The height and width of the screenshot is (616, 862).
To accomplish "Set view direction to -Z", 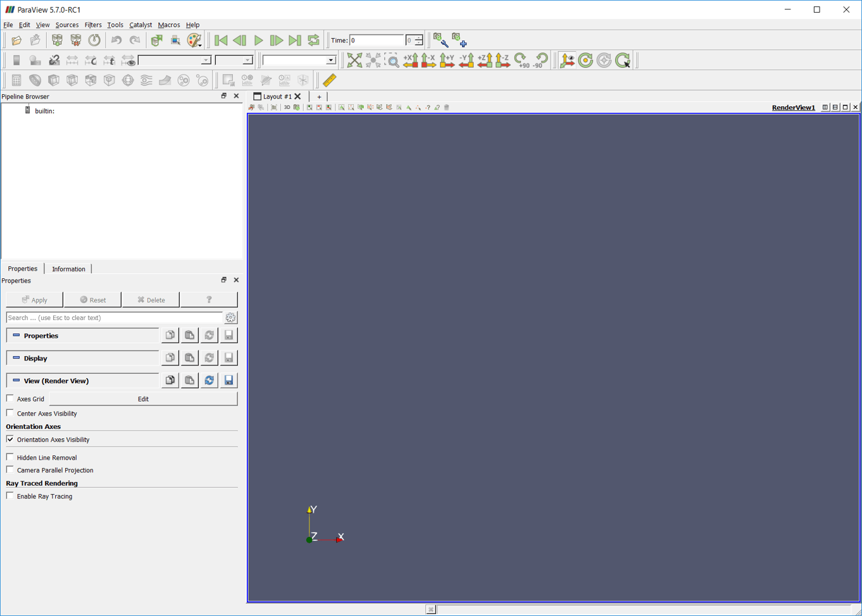I will click(503, 60).
